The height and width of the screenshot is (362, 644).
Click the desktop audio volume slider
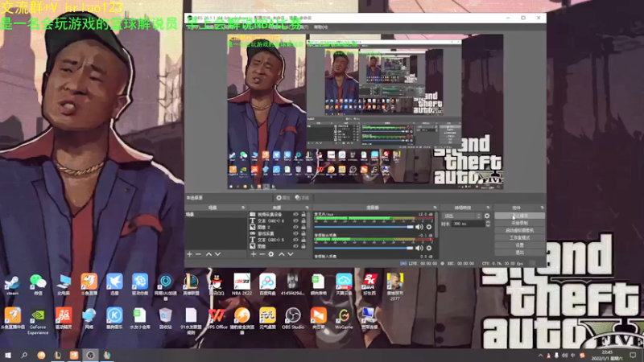pos(364,248)
